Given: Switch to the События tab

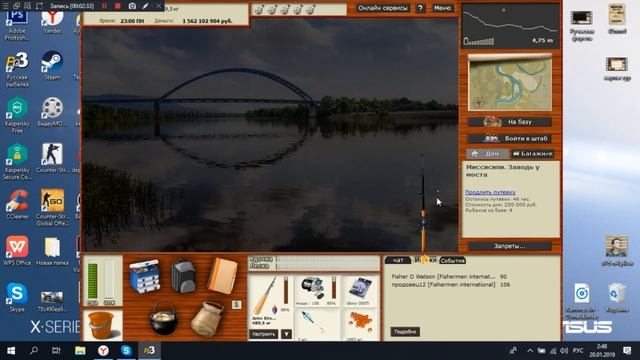Looking at the screenshot, I should pos(452,260).
